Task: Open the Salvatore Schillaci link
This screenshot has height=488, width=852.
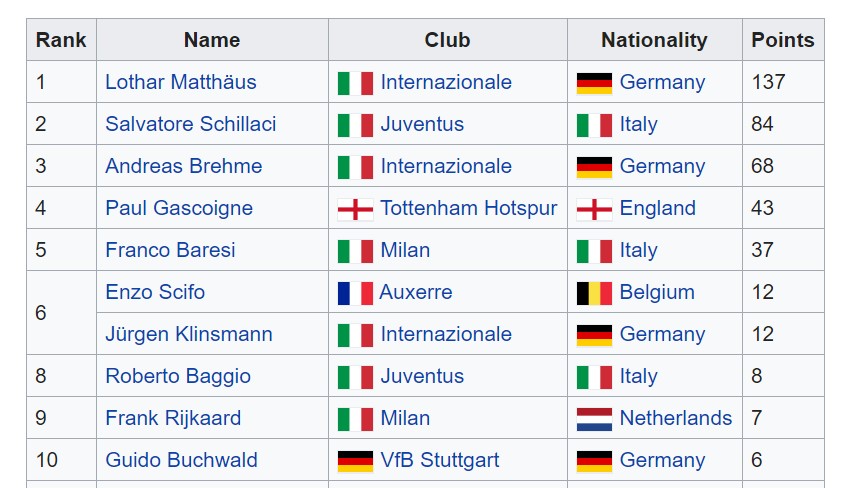Action: (x=191, y=124)
